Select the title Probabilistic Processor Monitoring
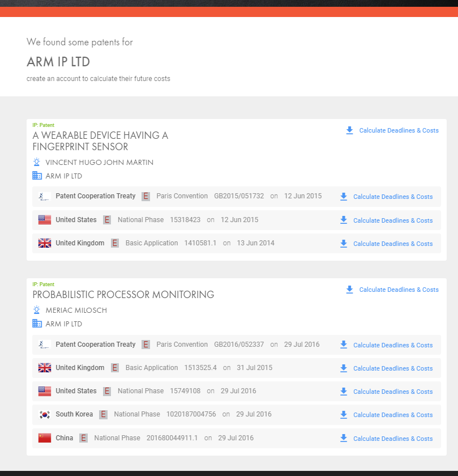This screenshot has height=476, width=458. [123, 295]
